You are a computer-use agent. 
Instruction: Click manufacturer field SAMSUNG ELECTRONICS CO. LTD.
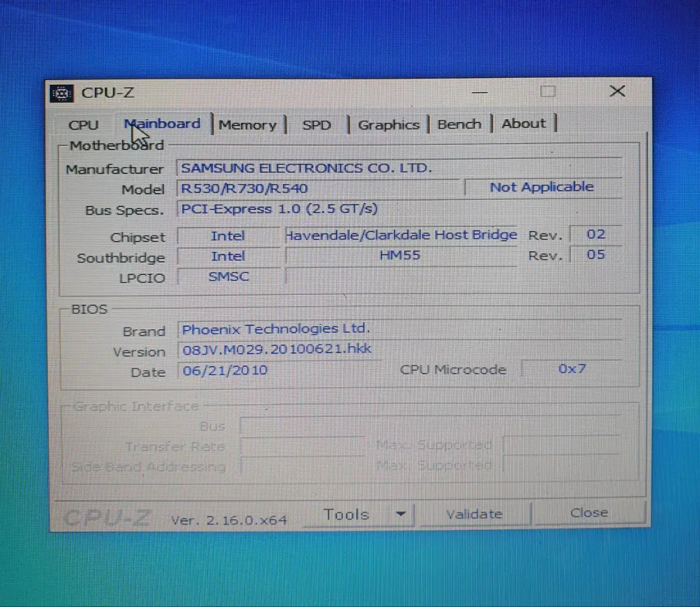pos(399,168)
